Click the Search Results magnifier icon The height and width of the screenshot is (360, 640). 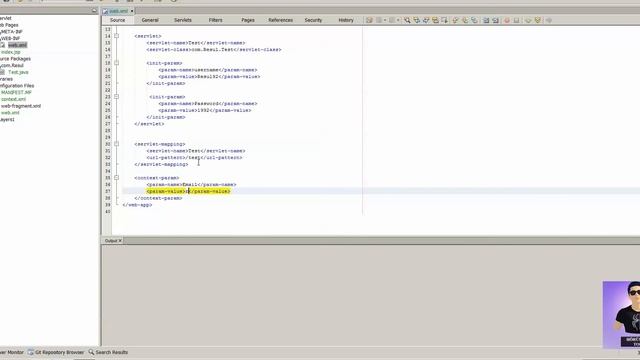(91, 352)
